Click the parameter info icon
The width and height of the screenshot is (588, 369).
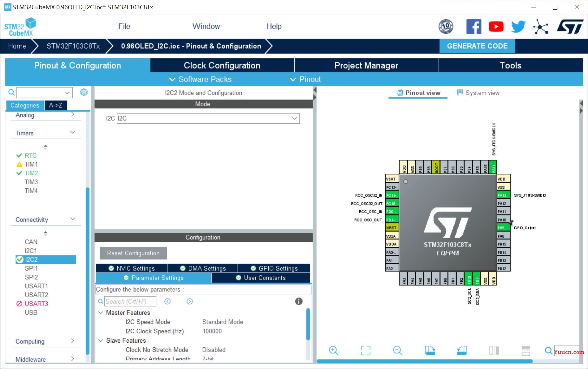(x=299, y=301)
